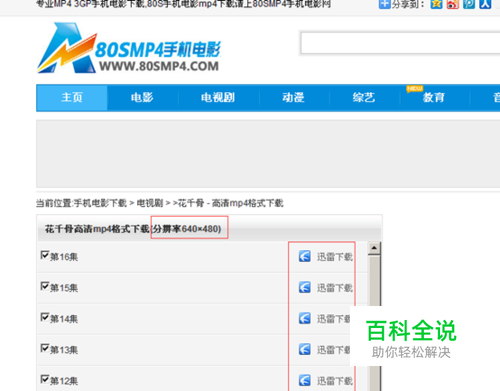Image resolution: width=500 pixels, height=391 pixels.
Task: Click the 第12集 episode label
Action: (x=64, y=381)
